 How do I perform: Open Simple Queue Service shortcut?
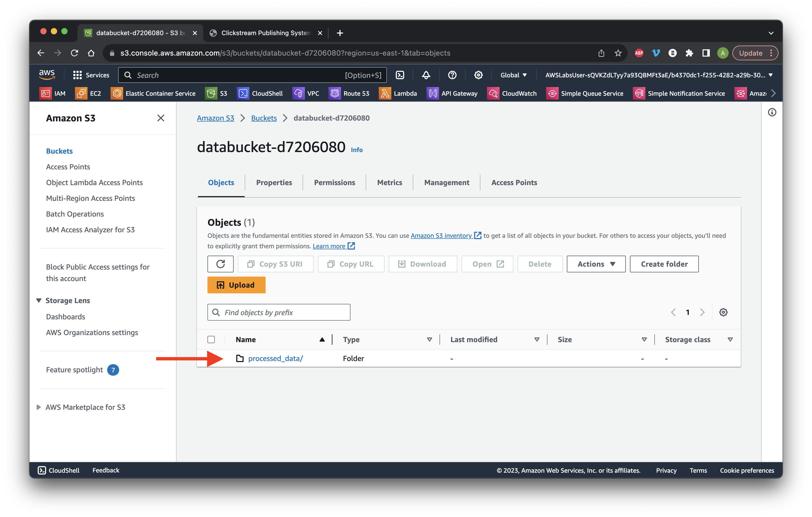click(x=584, y=94)
